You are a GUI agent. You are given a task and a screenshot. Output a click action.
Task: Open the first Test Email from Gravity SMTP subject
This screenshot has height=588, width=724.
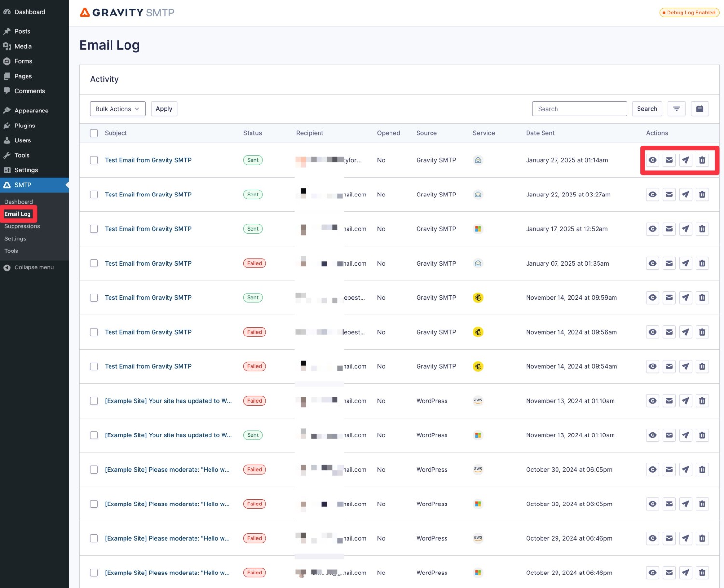pyautogui.click(x=148, y=160)
